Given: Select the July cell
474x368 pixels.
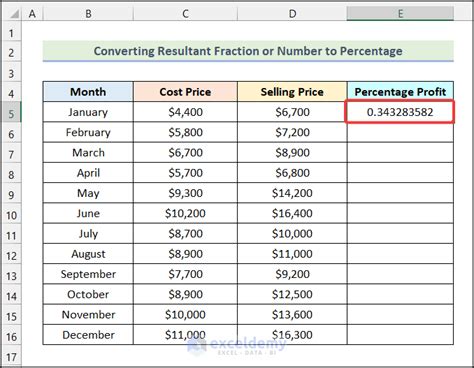Looking at the screenshot, I should click(x=88, y=233).
